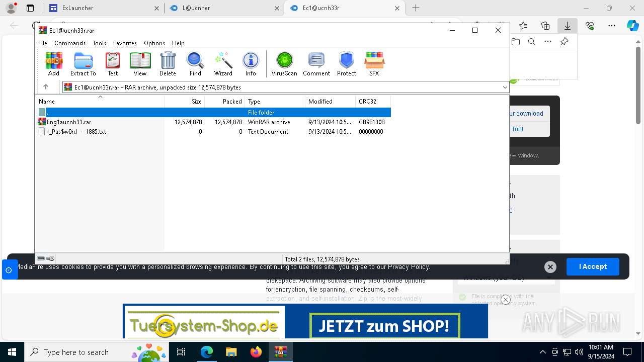Image resolution: width=644 pixels, height=362 pixels.
Task: Open the File menu
Action: click(43, 43)
